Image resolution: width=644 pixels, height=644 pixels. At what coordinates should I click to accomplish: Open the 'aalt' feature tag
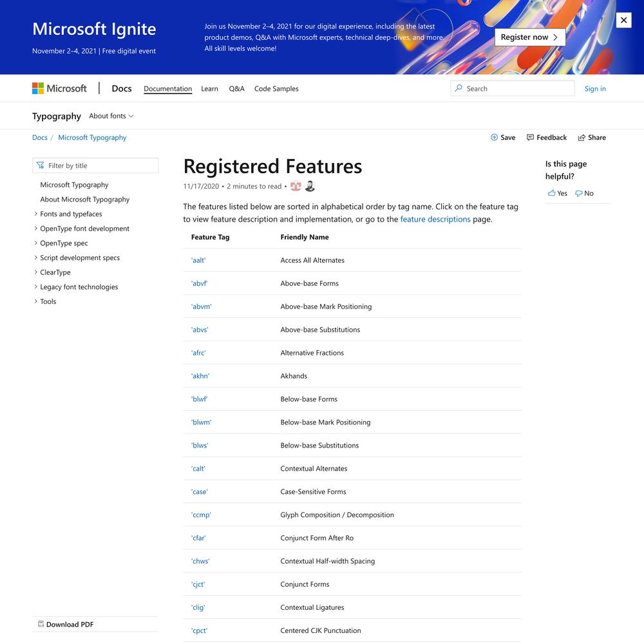coord(198,260)
